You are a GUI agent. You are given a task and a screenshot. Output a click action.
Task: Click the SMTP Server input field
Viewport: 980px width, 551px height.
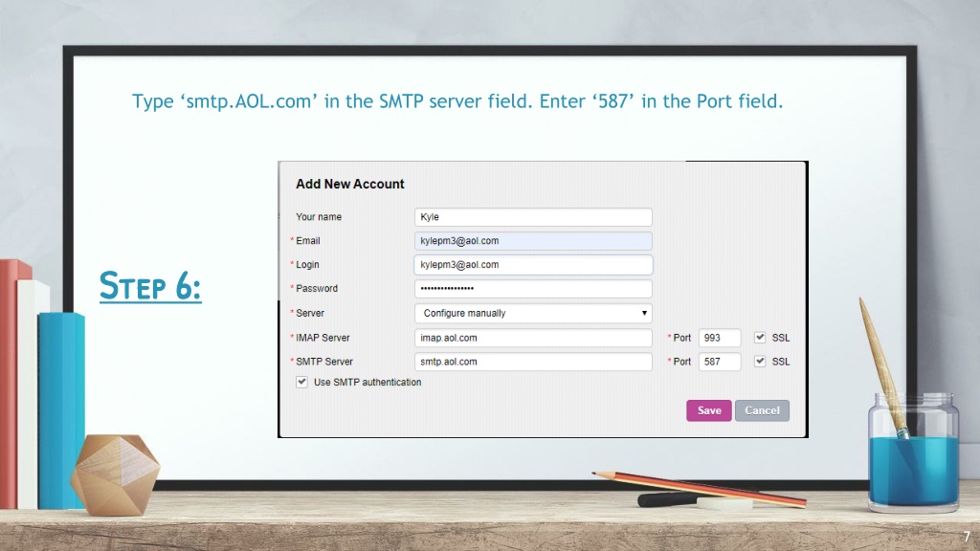coord(533,362)
